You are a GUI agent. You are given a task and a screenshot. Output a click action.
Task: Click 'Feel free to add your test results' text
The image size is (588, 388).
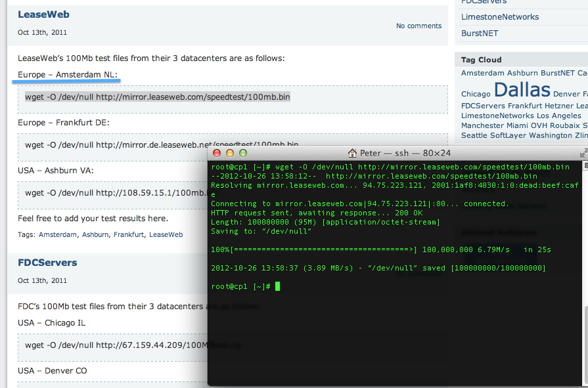click(93, 219)
